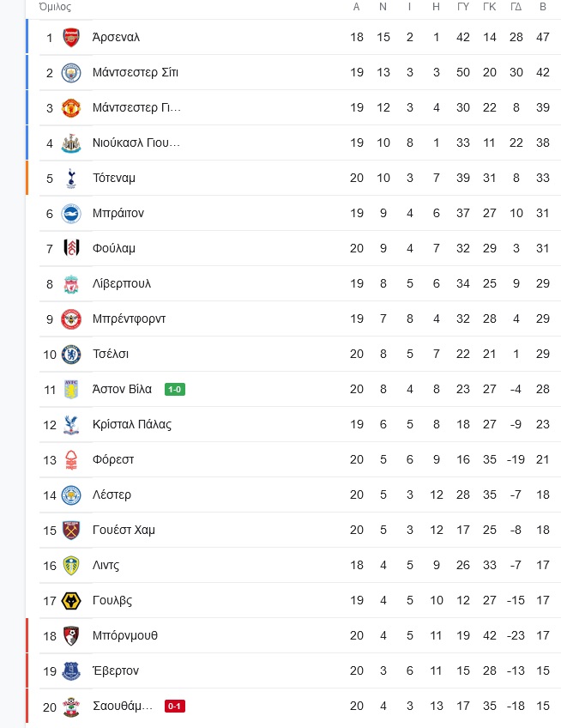561x728 pixels.
Task: Click the Newcastle United crest icon
Action: click(71, 143)
